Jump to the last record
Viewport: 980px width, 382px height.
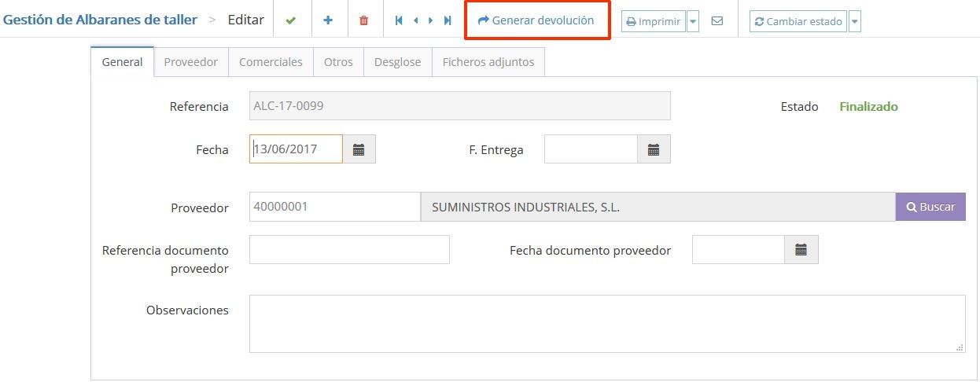(x=448, y=20)
